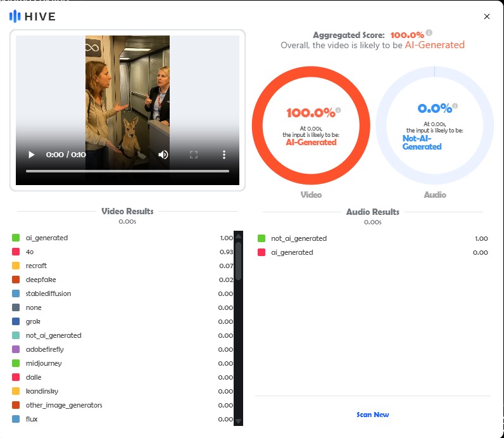Click the video progress seek bar
504x438 pixels.
tap(127, 171)
